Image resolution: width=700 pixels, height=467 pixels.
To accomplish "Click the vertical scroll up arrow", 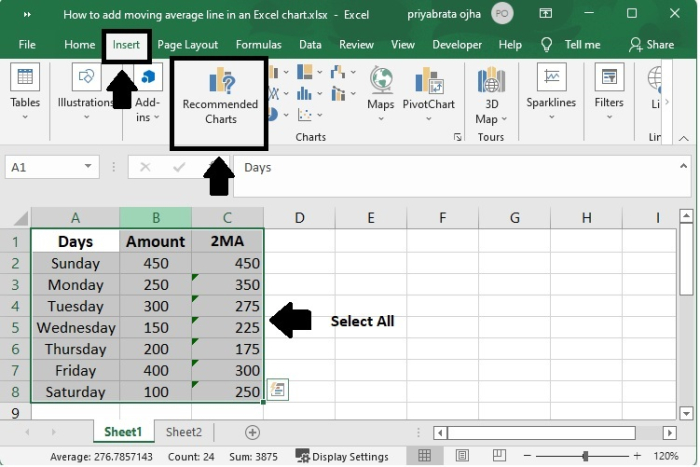I will pos(686,217).
